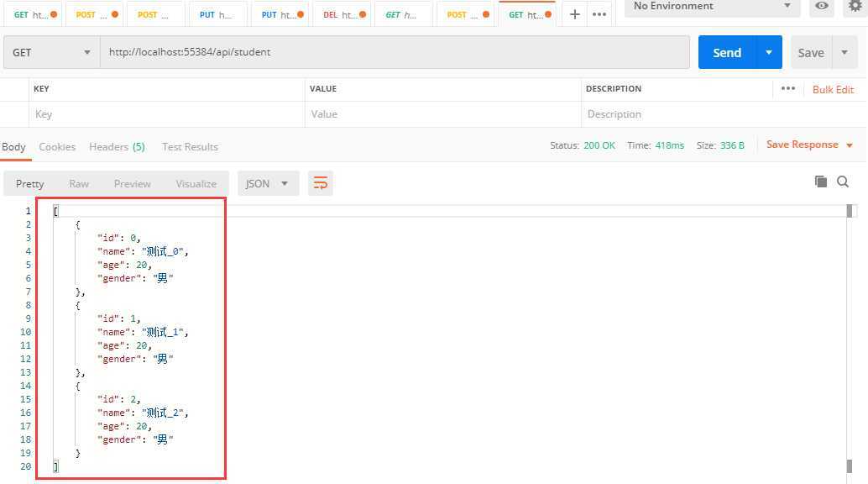Click the Description parameter input cell
Screen dimensions: 868x484
[x=723, y=114]
